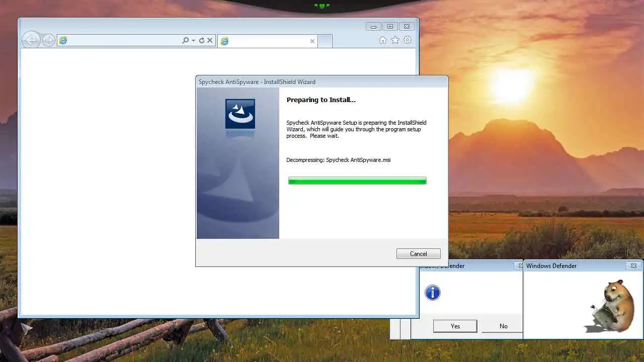The width and height of the screenshot is (644, 362).
Task: Click the Internet Explorer page icon in address bar
Action: point(63,41)
